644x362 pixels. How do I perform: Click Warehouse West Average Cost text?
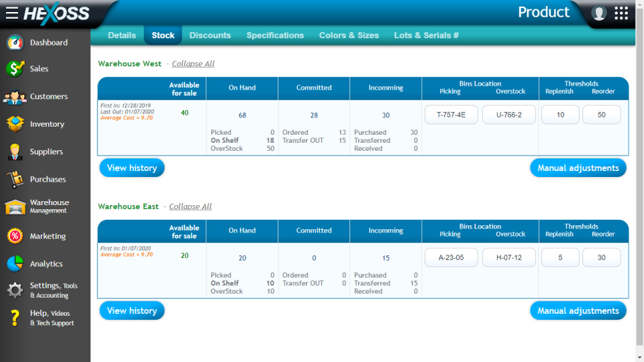coord(127,118)
